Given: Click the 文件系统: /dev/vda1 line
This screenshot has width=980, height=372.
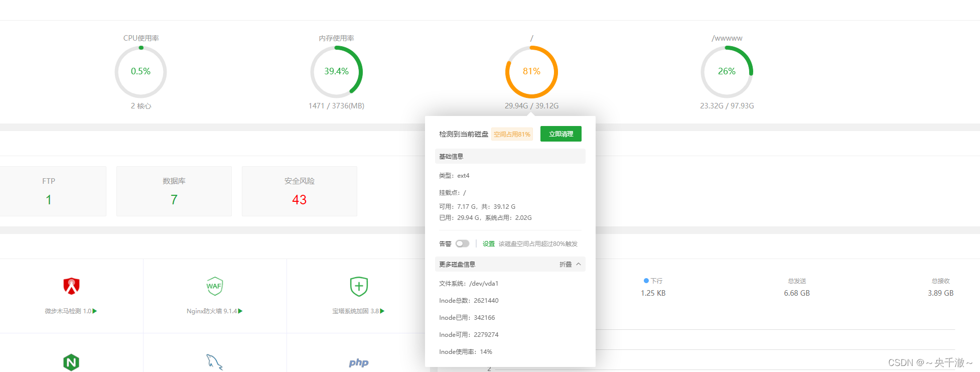Looking at the screenshot, I should click(469, 284).
